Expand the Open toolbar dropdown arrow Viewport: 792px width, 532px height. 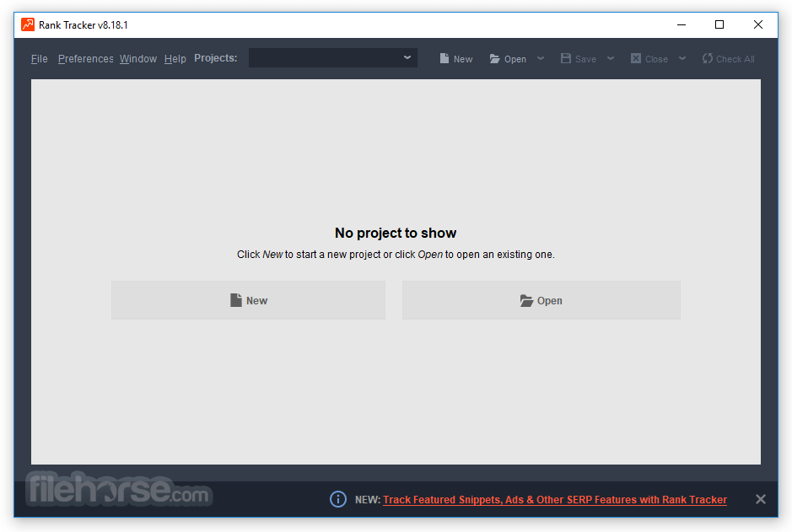(x=541, y=58)
